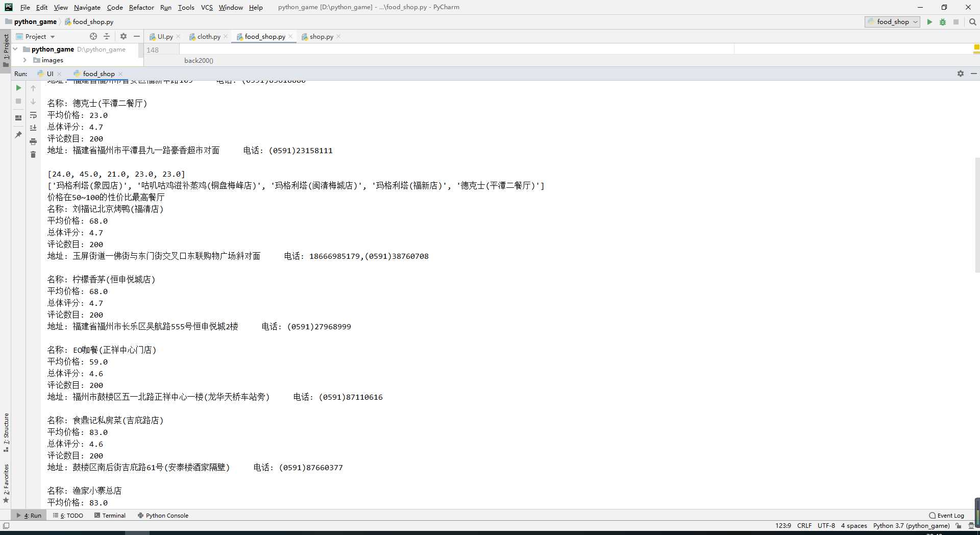Image resolution: width=980 pixels, height=535 pixels.
Task: Collapse the python_game root folder
Action: [15, 49]
